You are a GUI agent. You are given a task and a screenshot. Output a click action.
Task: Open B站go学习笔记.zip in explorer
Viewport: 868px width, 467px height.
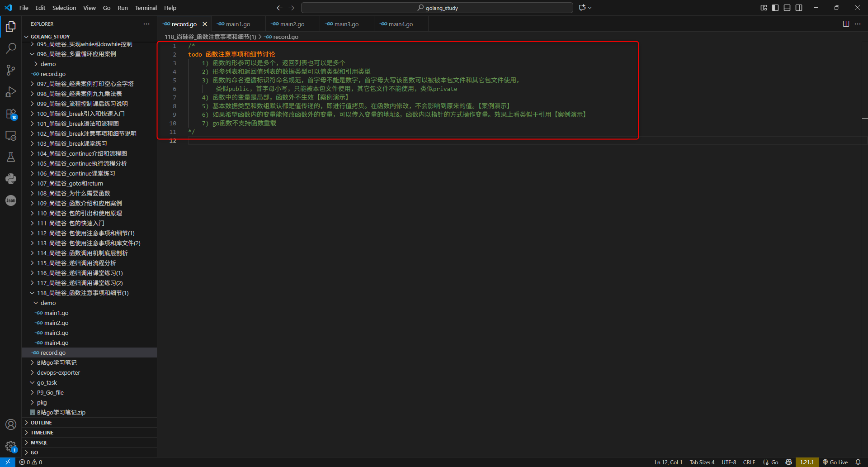(90, 412)
